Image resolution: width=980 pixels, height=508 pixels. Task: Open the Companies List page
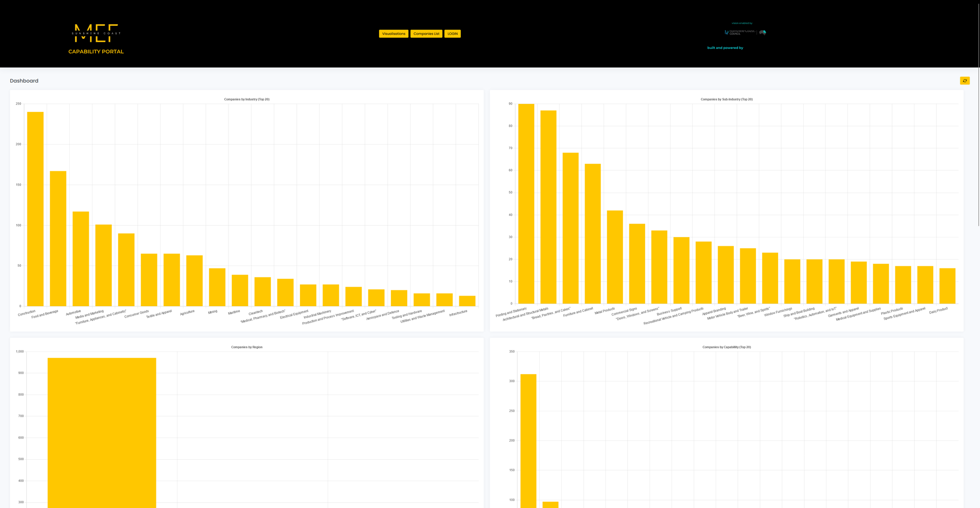point(426,34)
